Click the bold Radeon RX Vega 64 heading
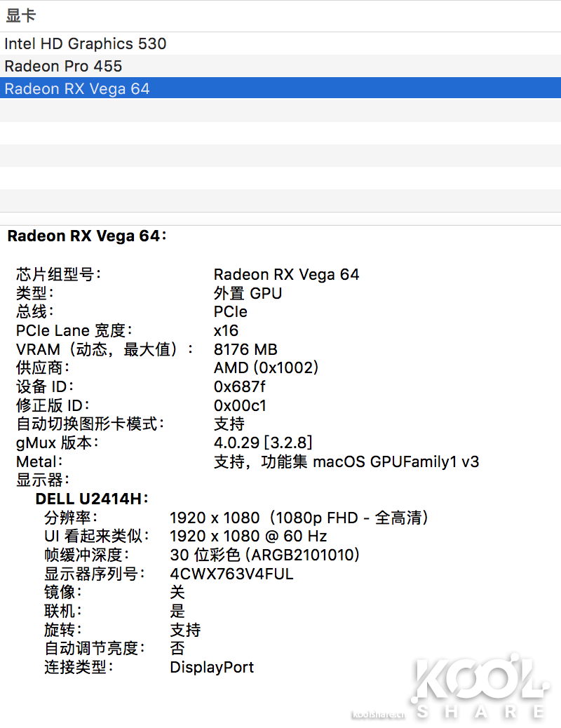 click(87, 236)
